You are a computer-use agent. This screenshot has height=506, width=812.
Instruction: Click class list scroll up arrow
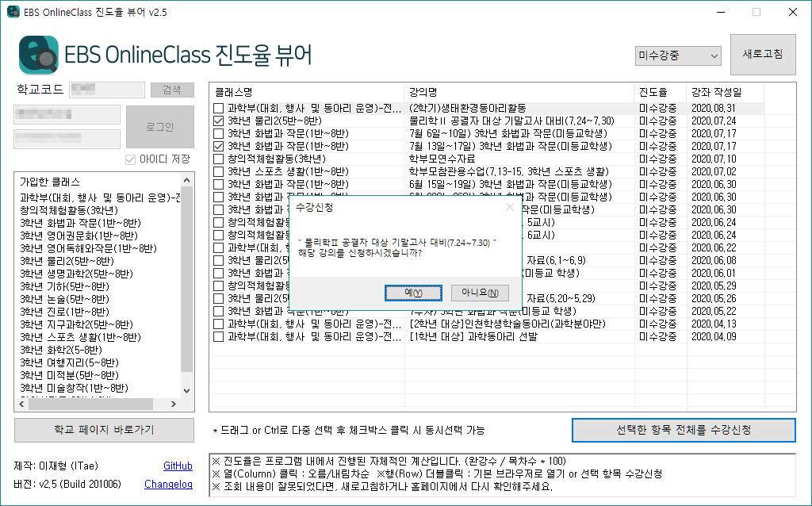(187, 180)
